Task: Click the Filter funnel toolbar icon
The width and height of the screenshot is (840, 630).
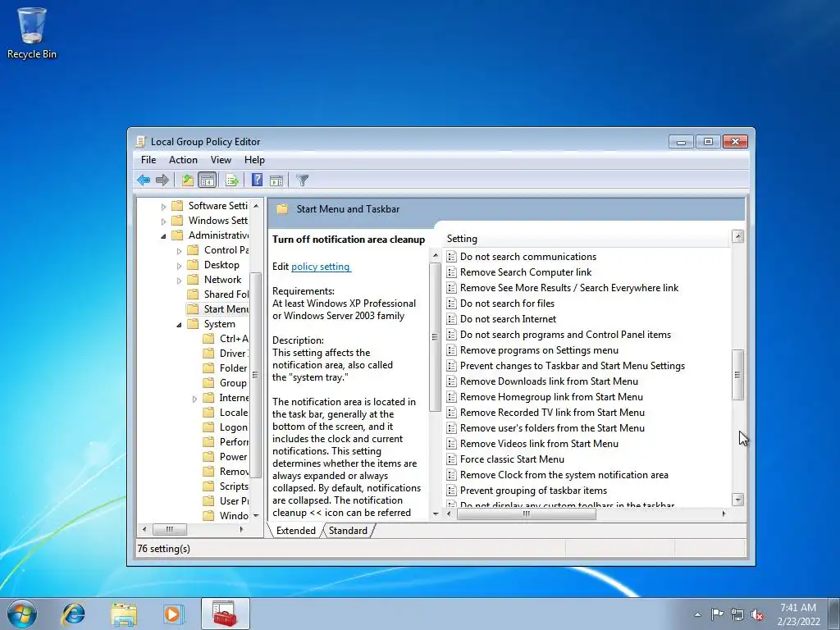Action: pos(302,180)
